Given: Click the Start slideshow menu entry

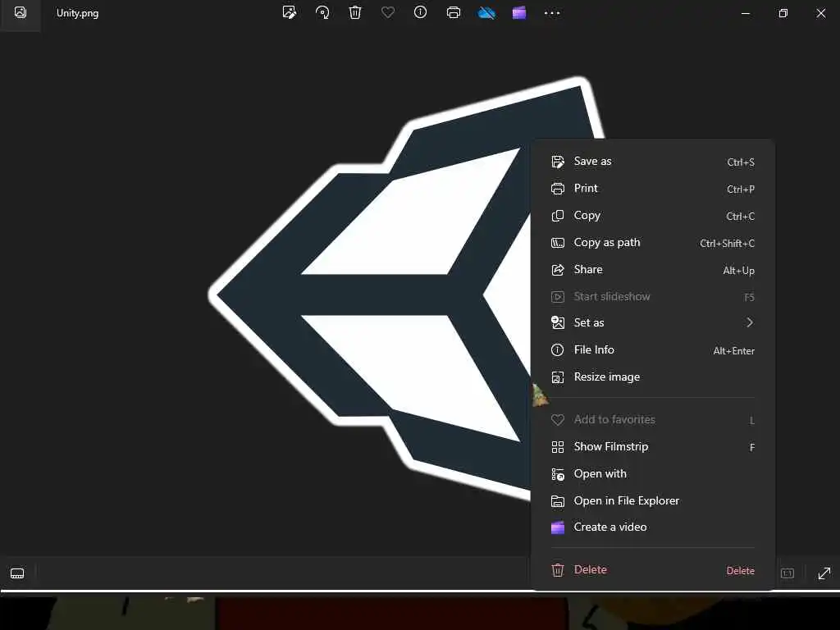Looking at the screenshot, I should (x=652, y=297).
